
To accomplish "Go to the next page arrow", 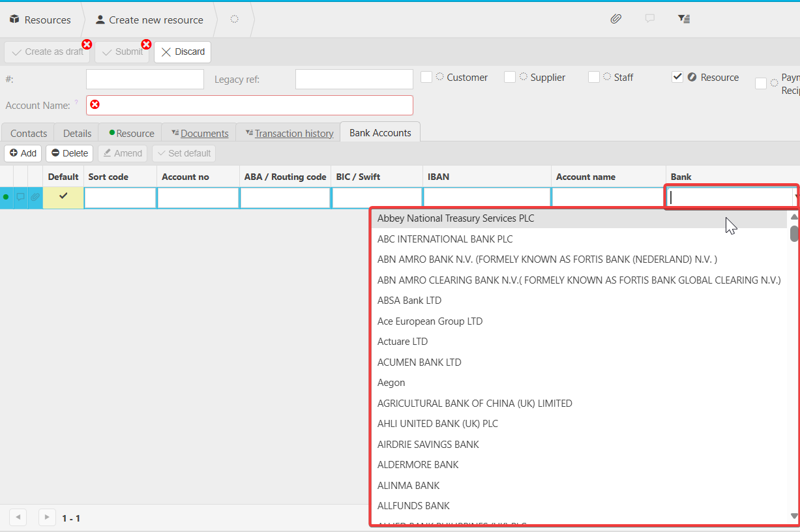I will (47, 518).
